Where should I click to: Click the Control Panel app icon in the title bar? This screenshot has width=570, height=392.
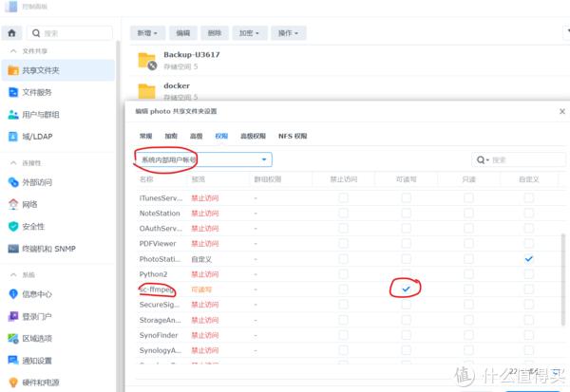coord(10,7)
